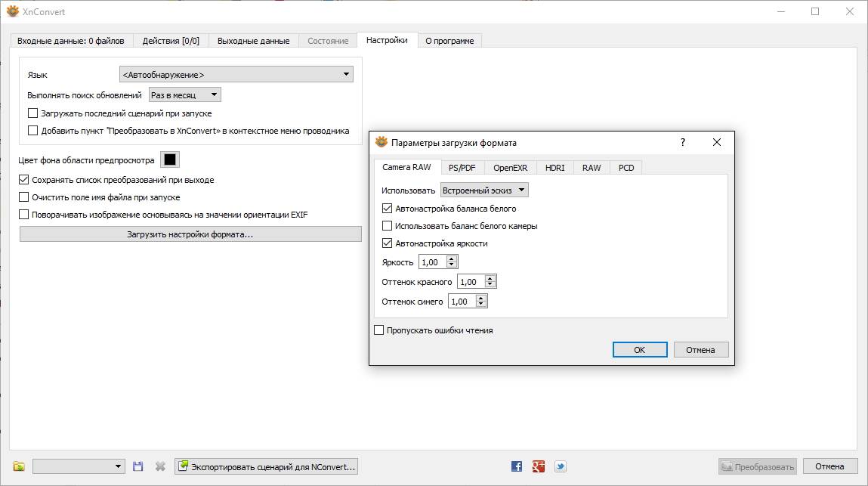Switch to PS/PDF tab
Screen dimensions: 868x486
pos(462,167)
